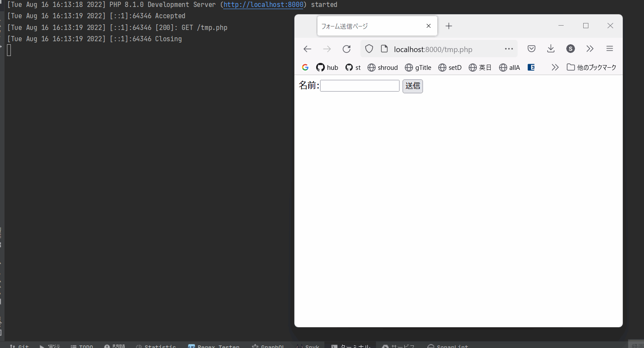
Task: Reload the localhost page
Action: [347, 49]
